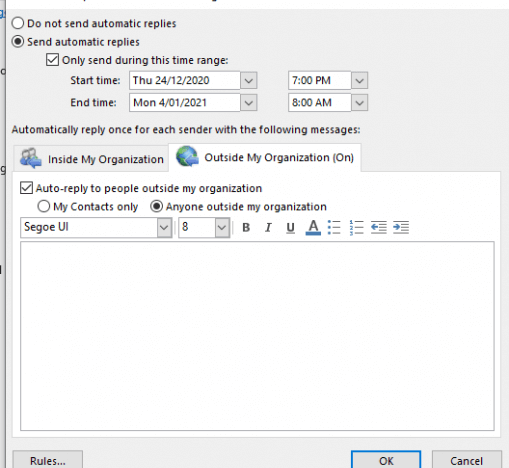Screen dimensions: 509x468
Task: Apply Bold formatting to reply text
Action: (246, 227)
